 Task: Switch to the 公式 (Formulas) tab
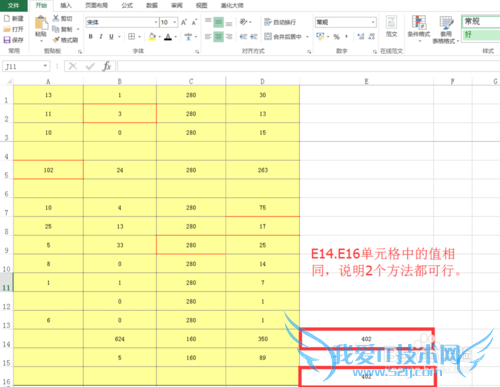(x=127, y=5)
